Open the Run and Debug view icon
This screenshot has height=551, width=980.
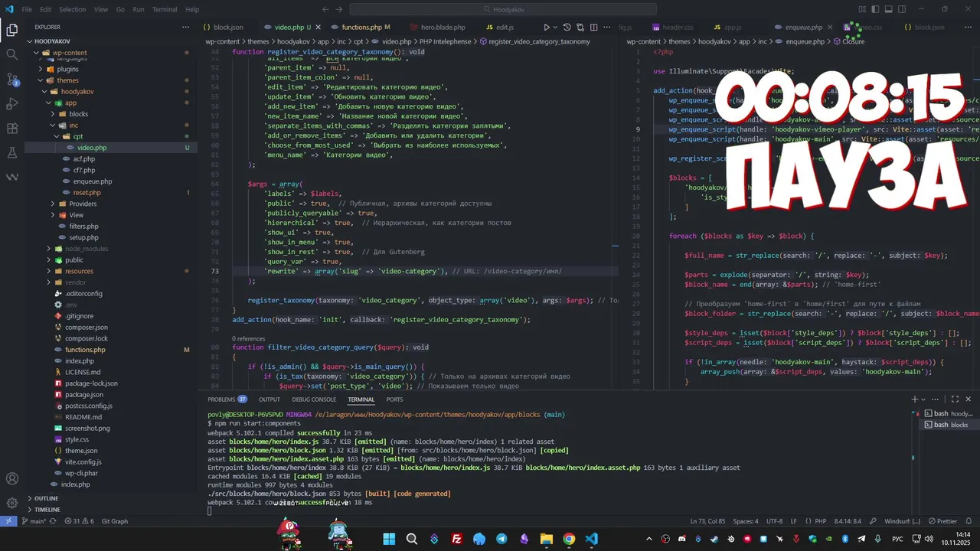pyautogui.click(x=12, y=104)
